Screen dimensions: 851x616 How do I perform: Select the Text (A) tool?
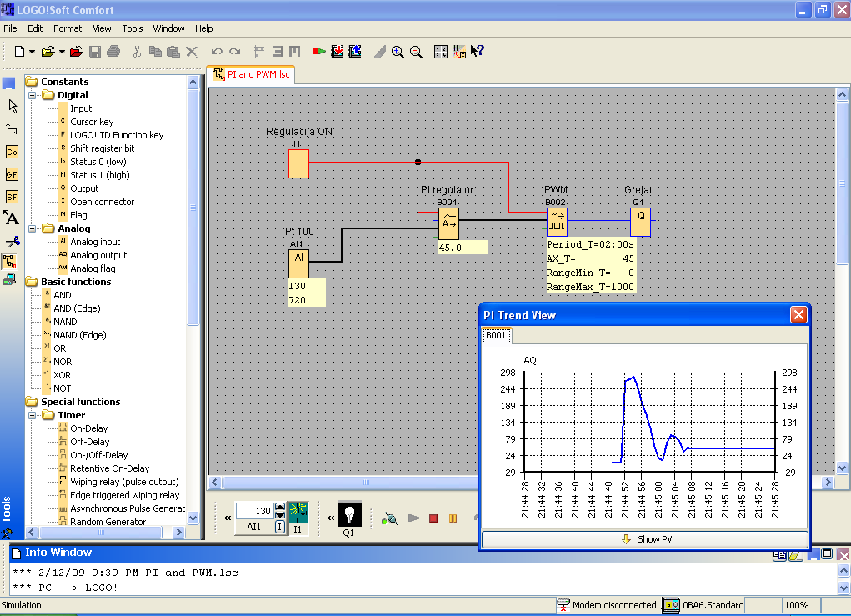(x=12, y=218)
